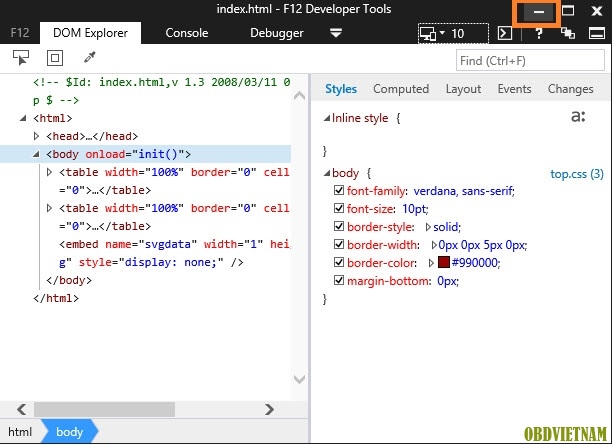Screen dimensions: 614x445
Task: Open the emulation document mode icon
Action: point(428,33)
